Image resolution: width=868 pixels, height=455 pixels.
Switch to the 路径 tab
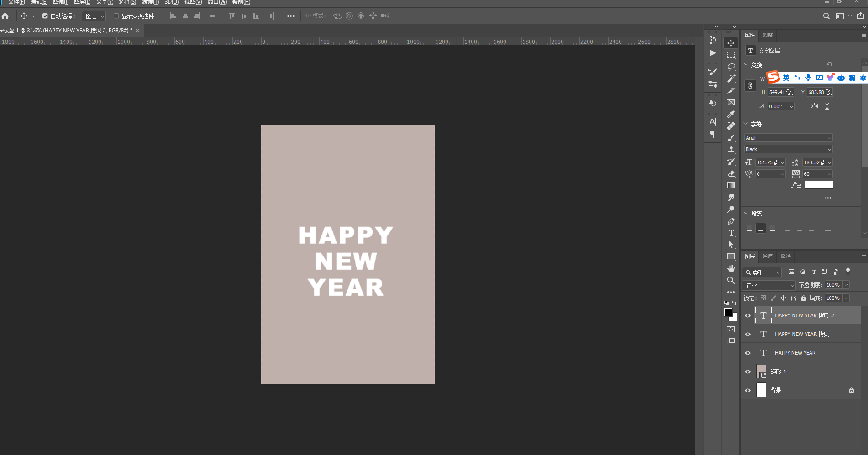click(785, 256)
